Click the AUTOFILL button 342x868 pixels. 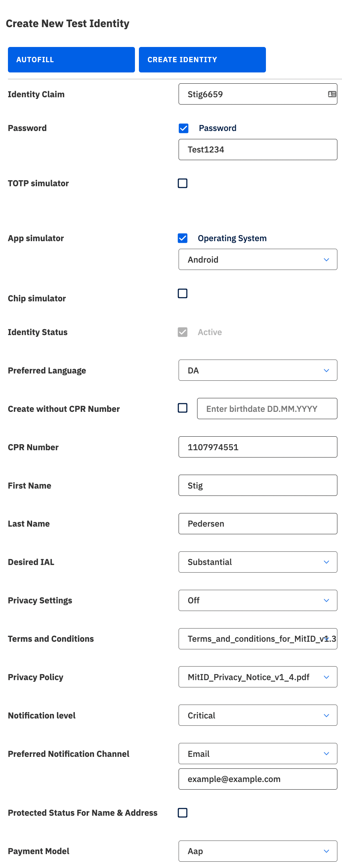click(71, 60)
